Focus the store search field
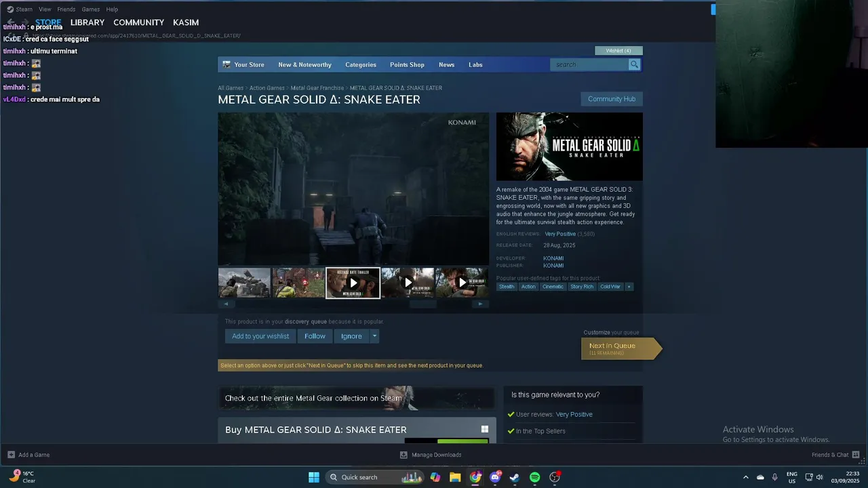The width and height of the screenshot is (868, 488). [x=589, y=64]
